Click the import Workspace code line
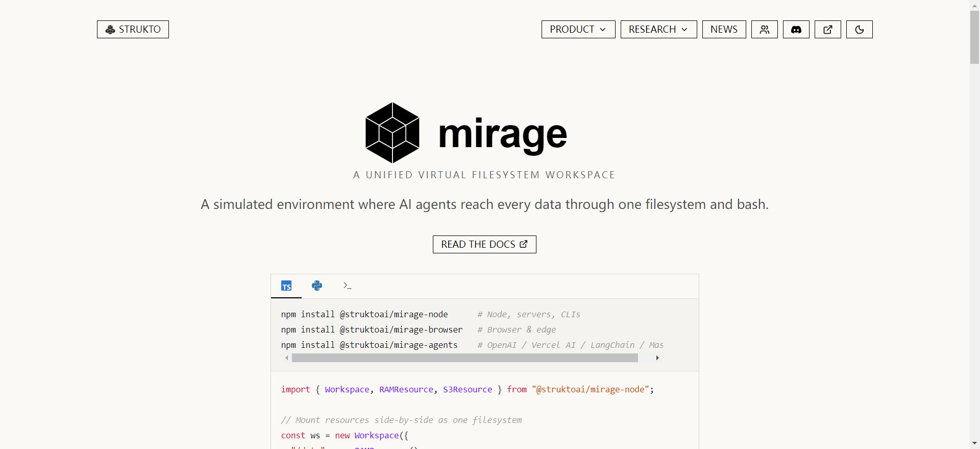980x449 pixels. (468, 389)
